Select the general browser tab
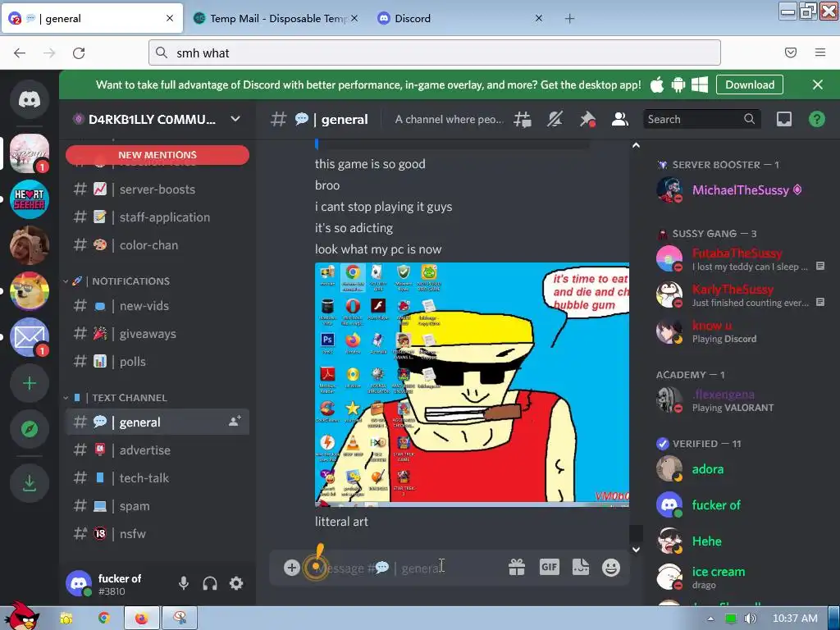This screenshot has height=630, width=840. 92,18
